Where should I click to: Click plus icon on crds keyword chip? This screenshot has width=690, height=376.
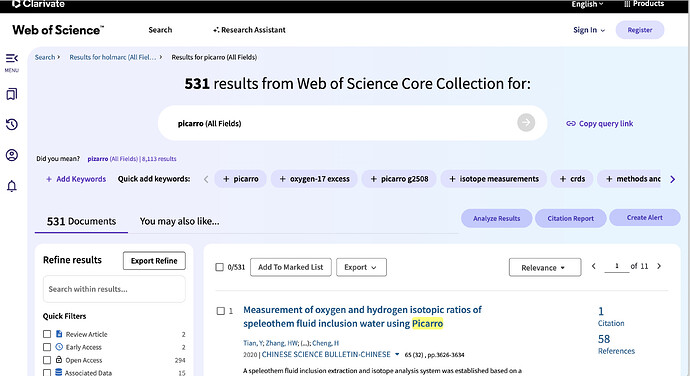pyautogui.click(x=563, y=179)
